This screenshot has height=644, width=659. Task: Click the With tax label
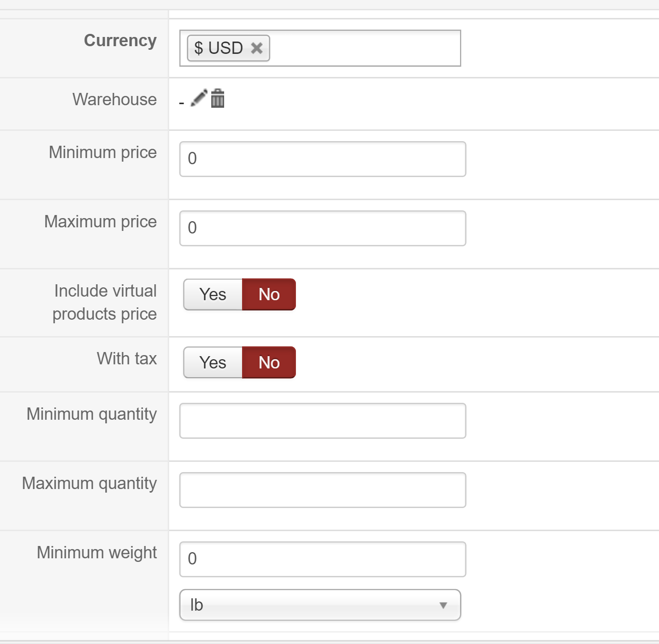127,358
